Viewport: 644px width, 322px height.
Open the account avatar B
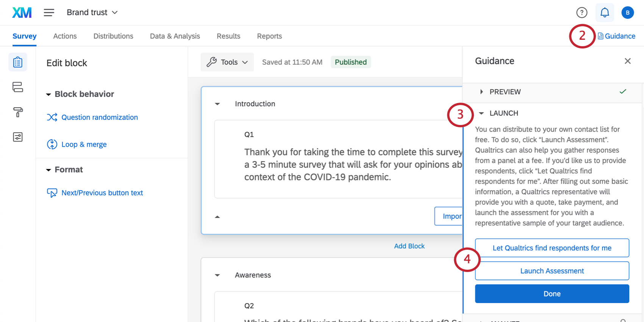tap(627, 13)
